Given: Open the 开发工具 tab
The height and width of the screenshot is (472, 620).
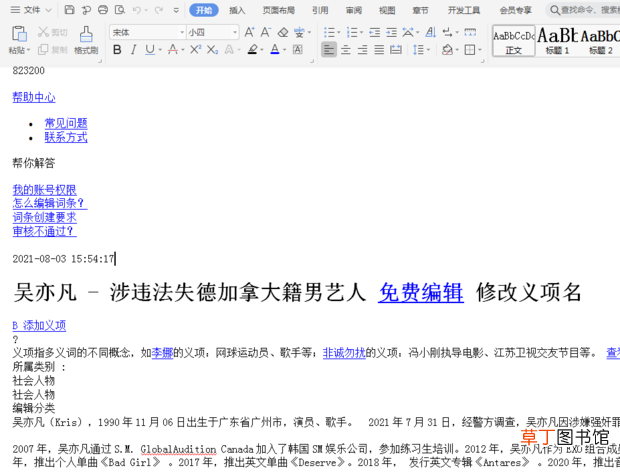Looking at the screenshot, I should [464, 10].
